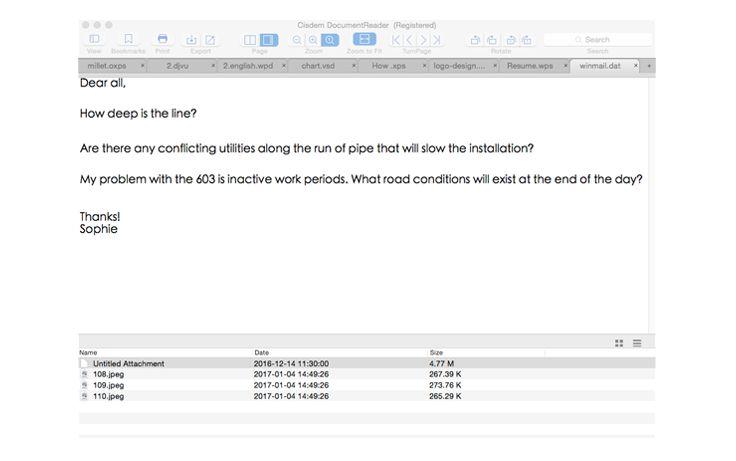The height and width of the screenshot is (461, 736).
Task: Add a new tab with plus button
Action: (x=650, y=65)
